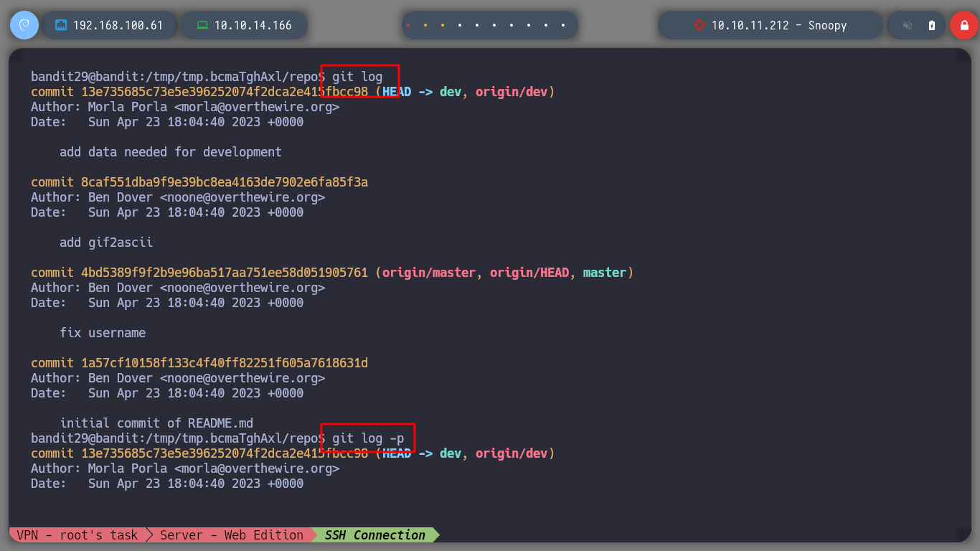Select the 'SSH Connection' tmux window
This screenshot has height=551, width=980.
pyautogui.click(x=375, y=535)
